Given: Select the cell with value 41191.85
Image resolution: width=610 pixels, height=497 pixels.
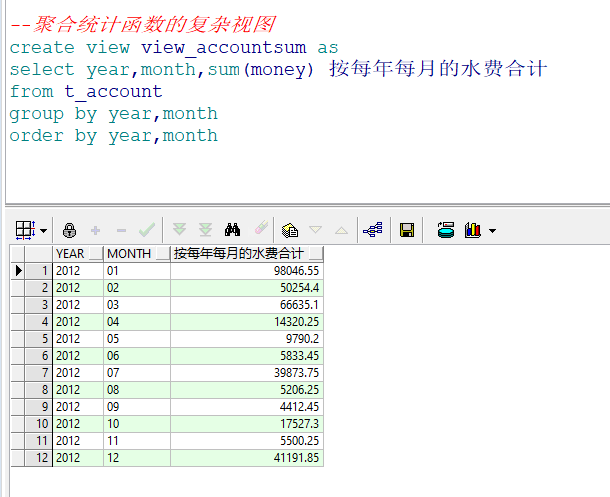Looking at the screenshot, I should click(247, 458).
